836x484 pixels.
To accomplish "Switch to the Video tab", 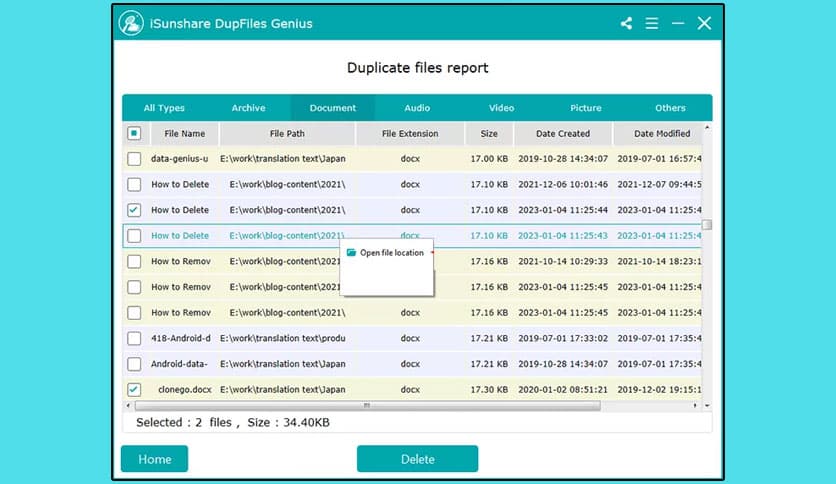I will (502, 108).
